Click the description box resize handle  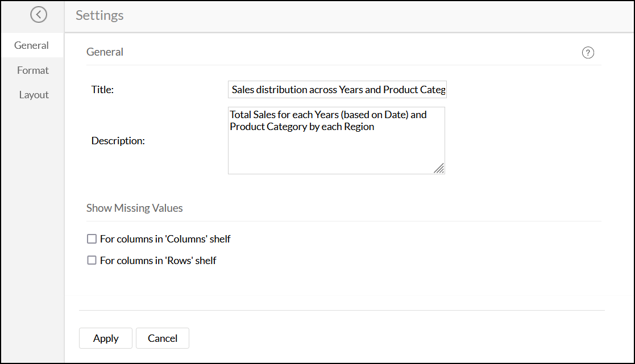click(x=439, y=168)
